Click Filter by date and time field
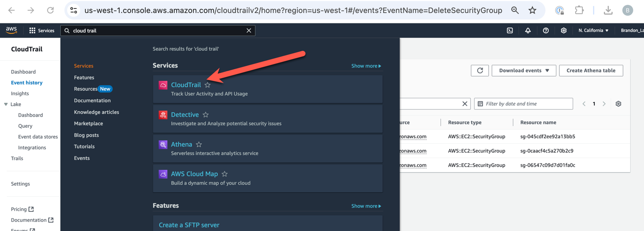 [523, 104]
